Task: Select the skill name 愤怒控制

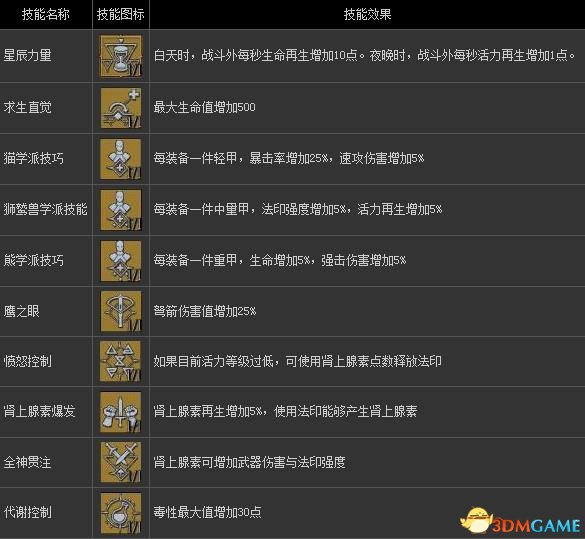Action: 28,361
